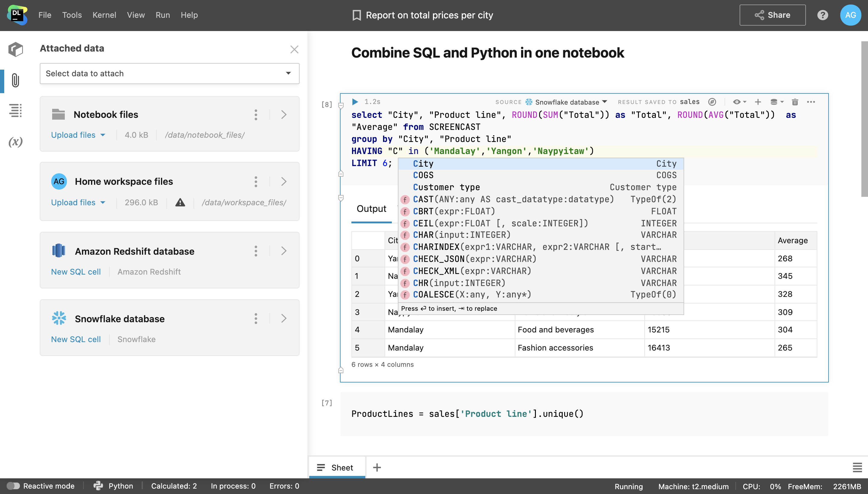Click the more options ellipsis on Snowflake database
The width and height of the screenshot is (868, 494).
point(256,318)
